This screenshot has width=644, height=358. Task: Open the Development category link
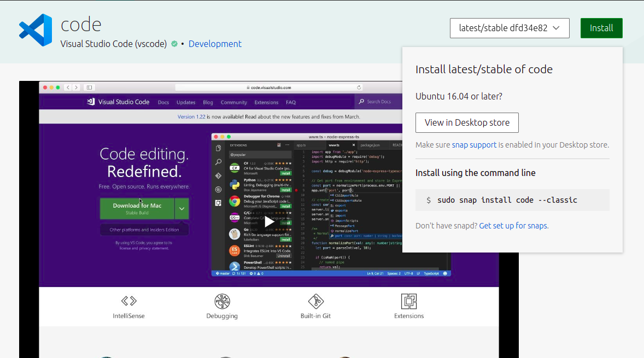[x=215, y=44]
